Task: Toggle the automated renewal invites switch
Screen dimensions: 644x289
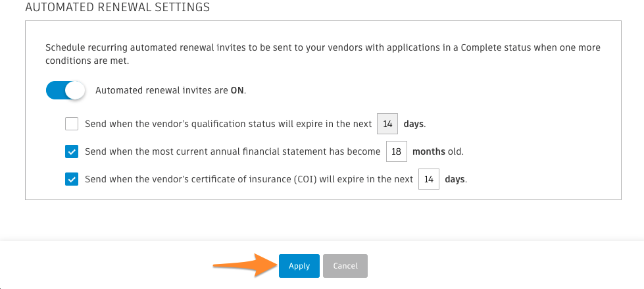Action: (66, 90)
